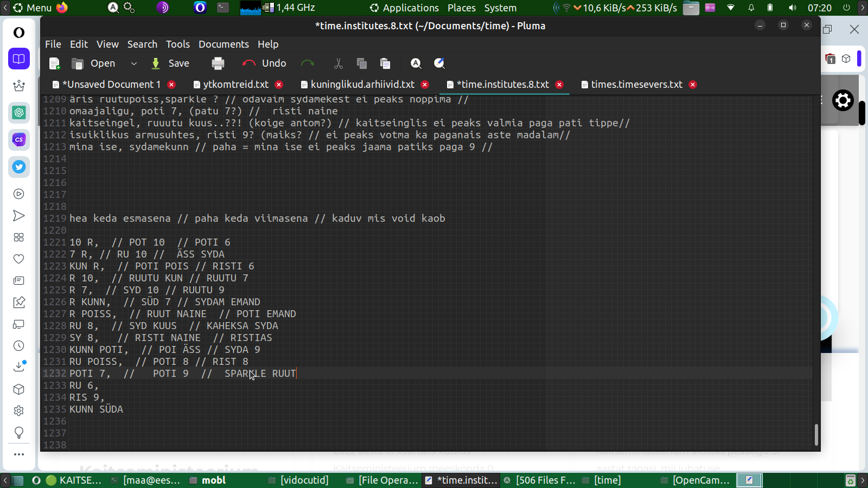
Task: Click the copy icon in toolbar
Action: click(x=362, y=63)
